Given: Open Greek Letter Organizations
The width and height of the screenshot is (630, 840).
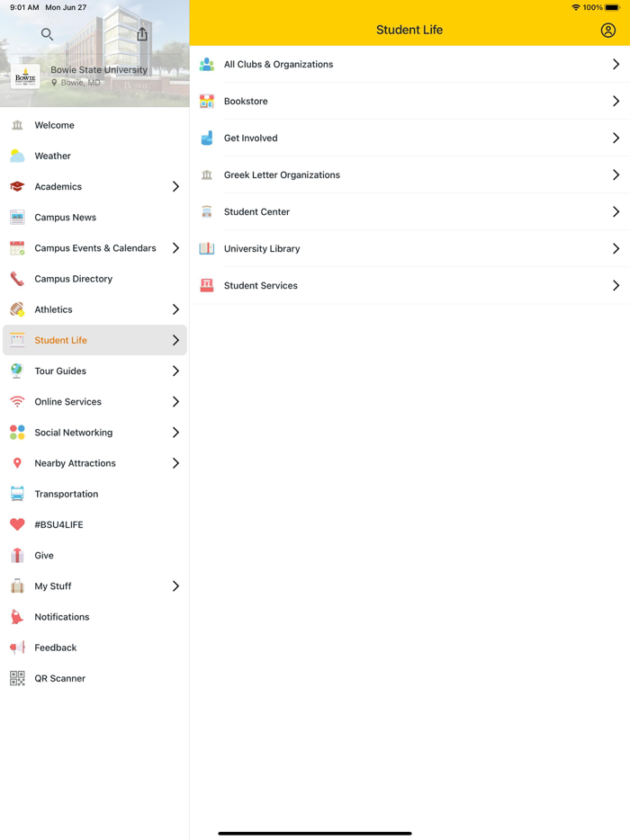Looking at the screenshot, I should (282, 175).
